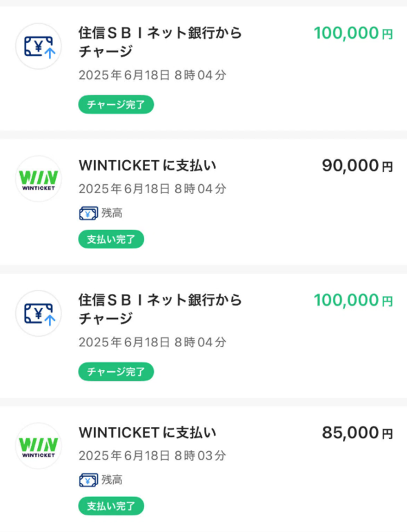Tap the 残高 balance icon in the 85,000円 payment
This screenshot has width=407, height=532.
tap(88, 480)
